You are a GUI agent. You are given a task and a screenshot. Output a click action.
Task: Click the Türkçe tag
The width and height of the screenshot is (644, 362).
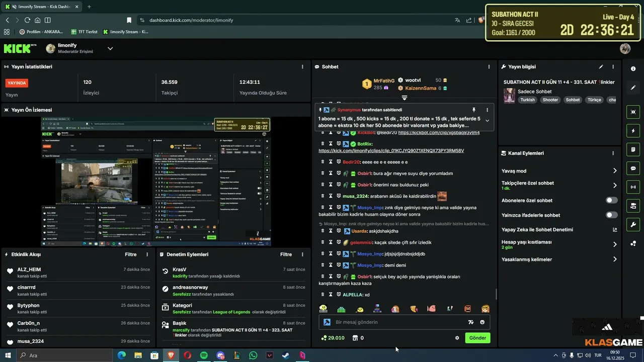[x=594, y=100]
